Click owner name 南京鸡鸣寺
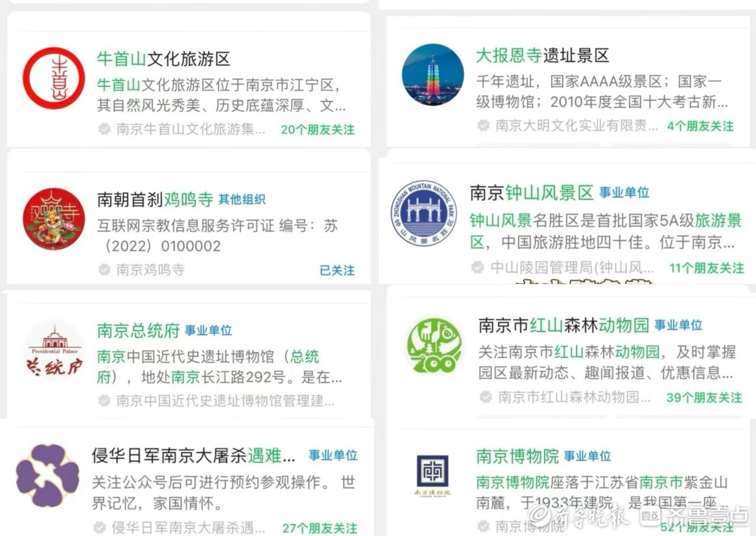 [150, 270]
